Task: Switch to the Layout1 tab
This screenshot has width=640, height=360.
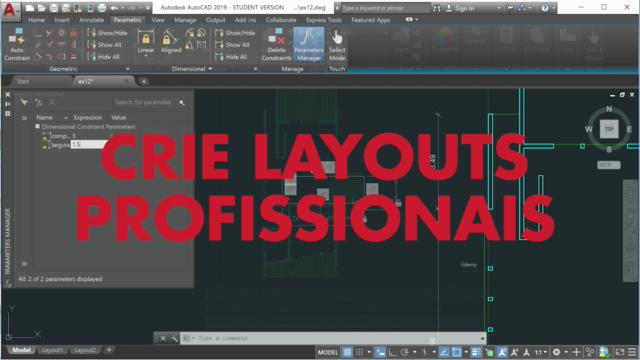Action: pyautogui.click(x=52, y=350)
